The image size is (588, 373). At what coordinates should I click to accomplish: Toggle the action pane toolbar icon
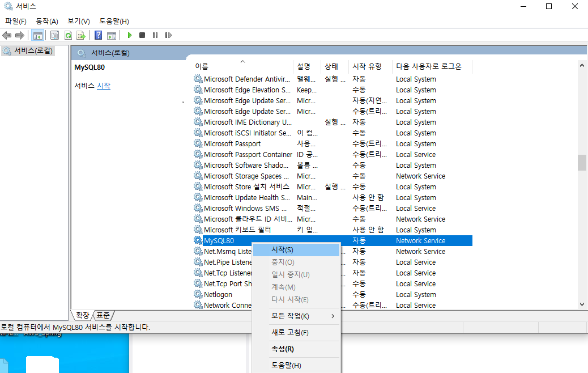(112, 35)
